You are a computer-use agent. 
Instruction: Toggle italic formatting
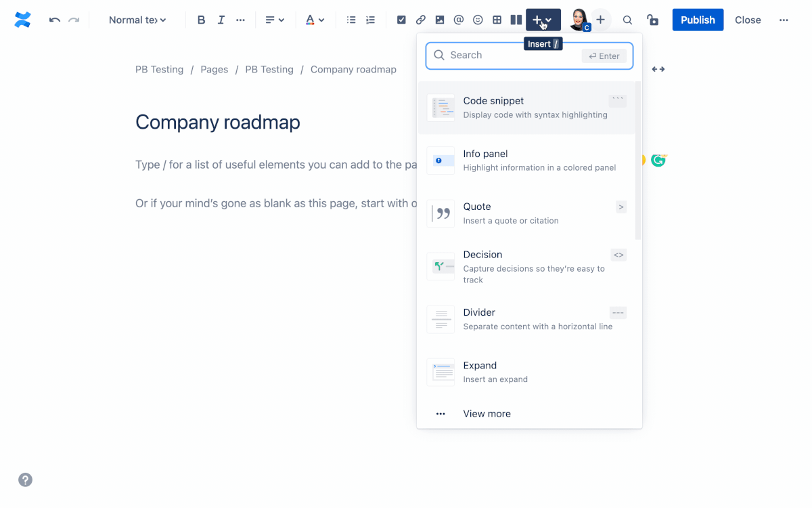point(221,20)
